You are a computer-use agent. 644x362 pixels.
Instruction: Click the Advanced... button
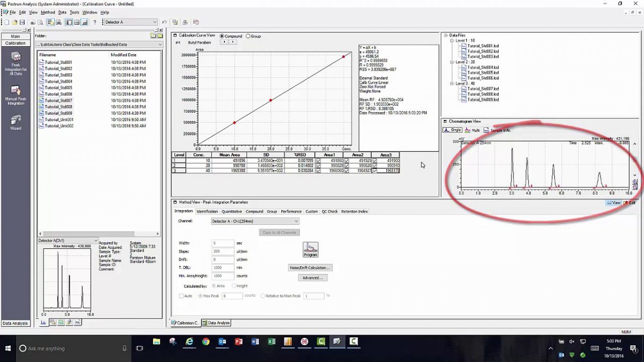click(312, 278)
